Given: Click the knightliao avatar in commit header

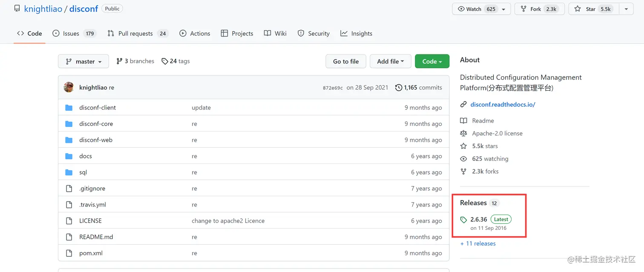Looking at the screenshot, I should pyautogui.click(x=69, y=87).
